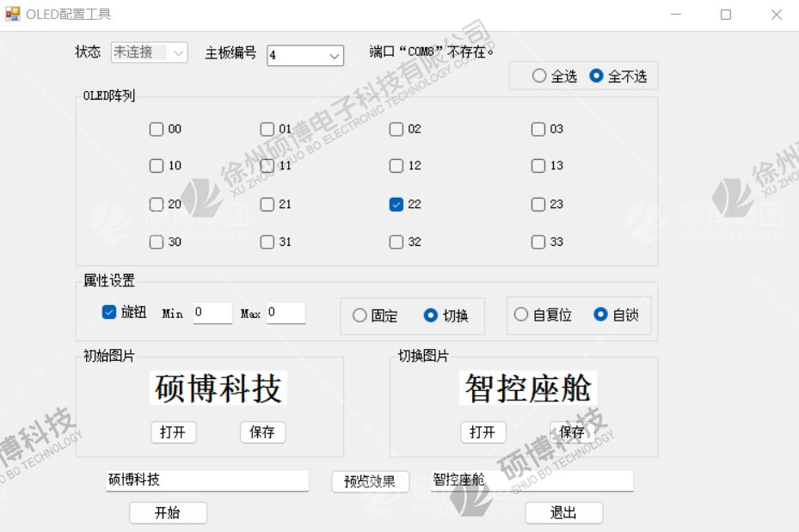Click the 硕博科技 text input field

pos(206,480)
